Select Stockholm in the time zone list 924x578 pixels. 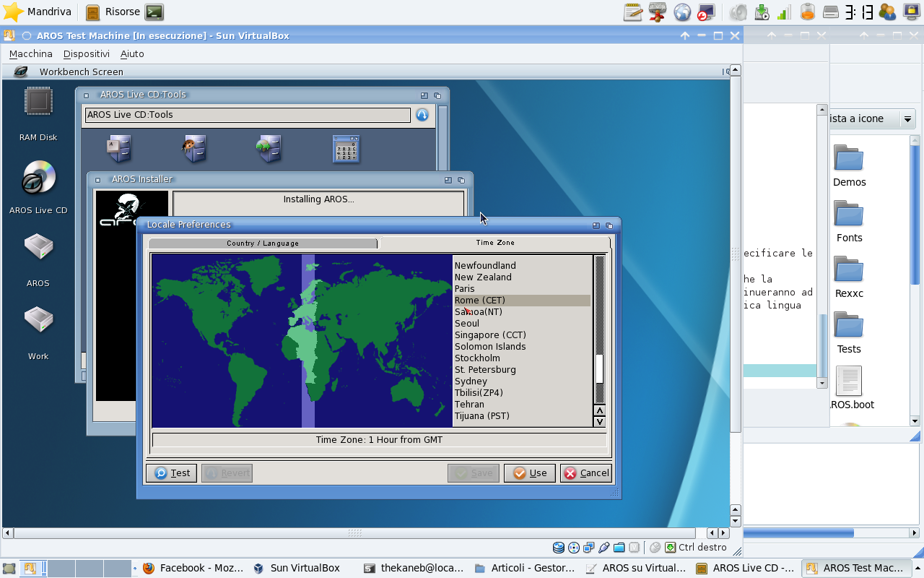pos(522,358)
